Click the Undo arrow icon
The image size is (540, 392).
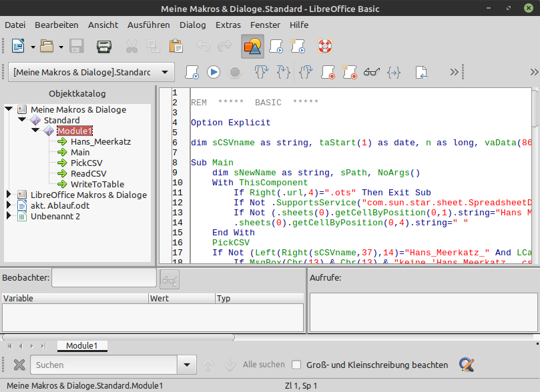coord(203,46)
